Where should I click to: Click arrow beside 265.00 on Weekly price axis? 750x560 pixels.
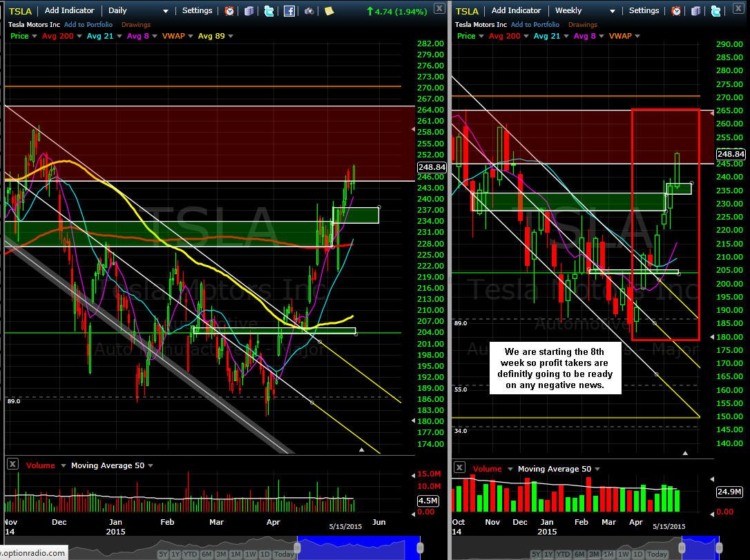pyautogui.click(x=712, y=113)
